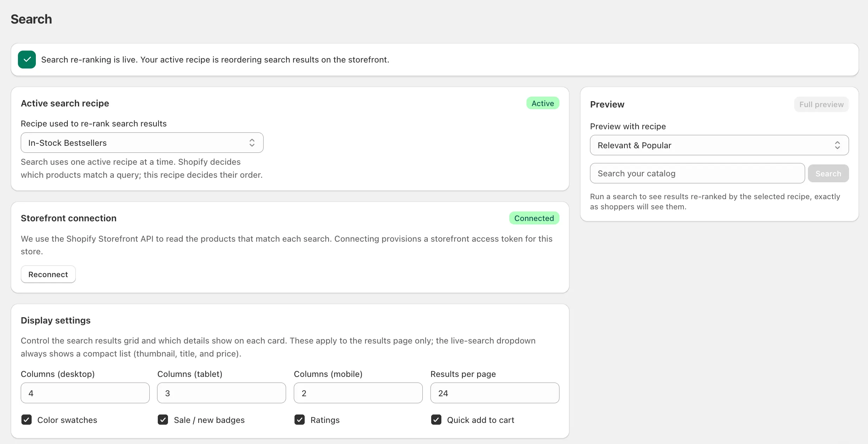Click the Display settings heading
The width and height of the screenshot is (868, 444).
(56, 320)
